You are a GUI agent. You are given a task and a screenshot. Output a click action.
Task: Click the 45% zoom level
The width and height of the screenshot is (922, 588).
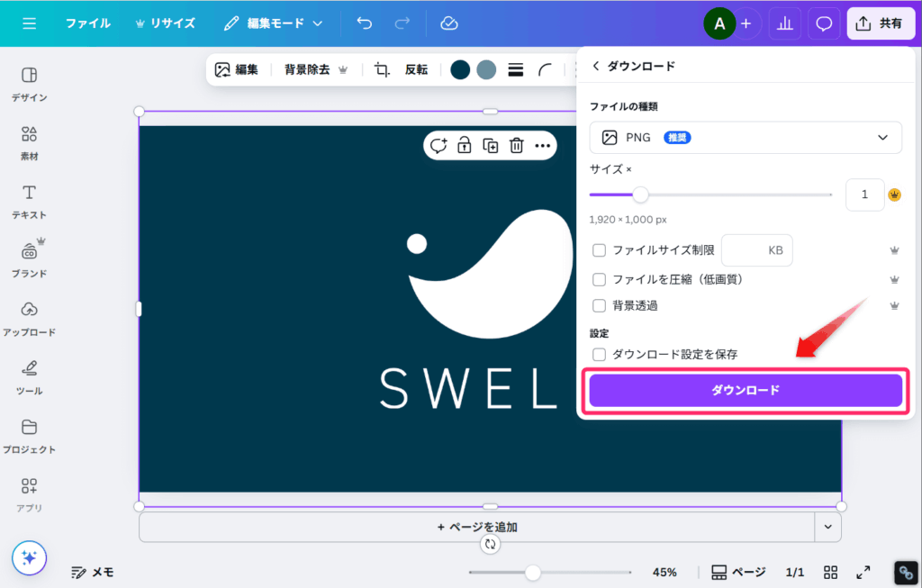click(664, 572)
